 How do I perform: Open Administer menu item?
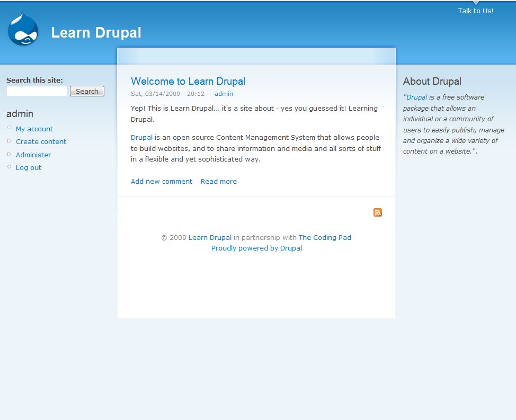pos(33,155)
